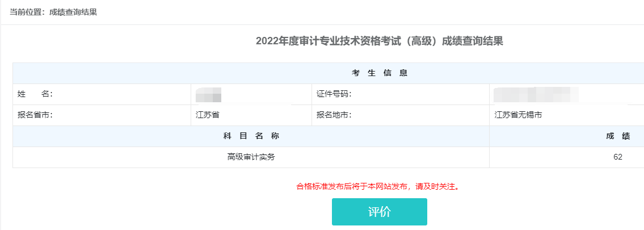This screenshot has width=644, height=230.
Task: Click the 成绩查询结果 breadcrumb text
Action: (x=73, y=12)
